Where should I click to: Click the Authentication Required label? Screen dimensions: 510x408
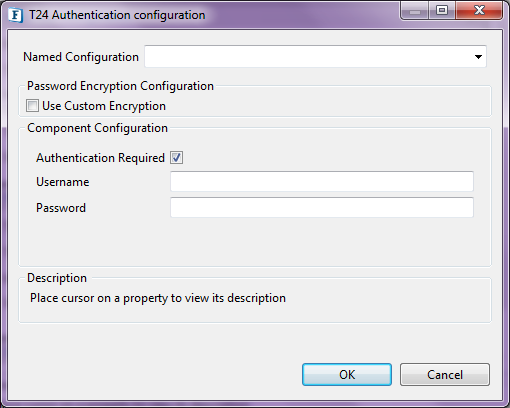click(100, 158)
